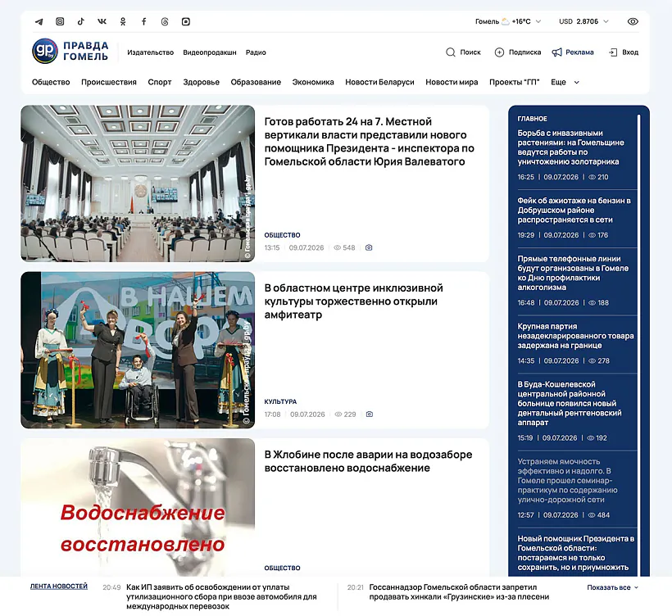Open the Проекты "ГП" section

[x=515, y=82]
